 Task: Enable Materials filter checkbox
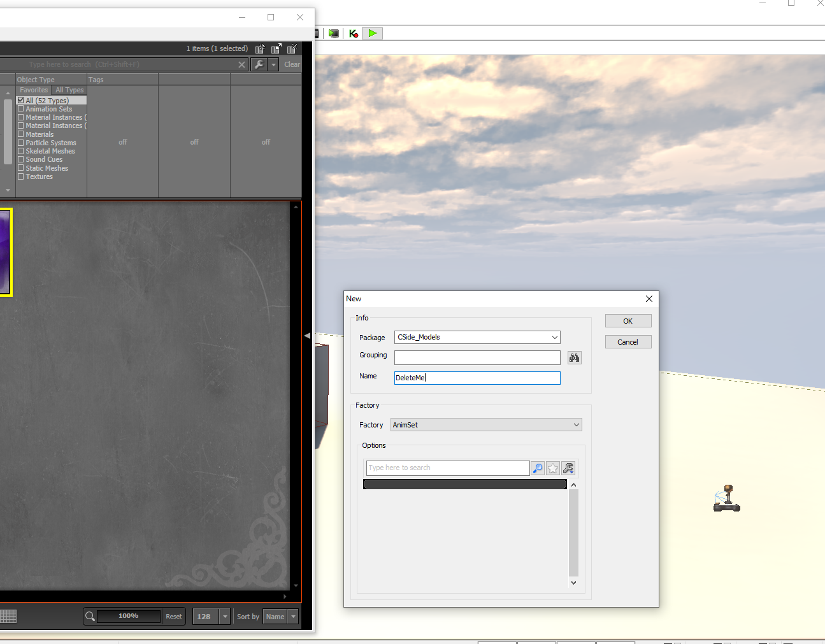(x=21, y=134)
